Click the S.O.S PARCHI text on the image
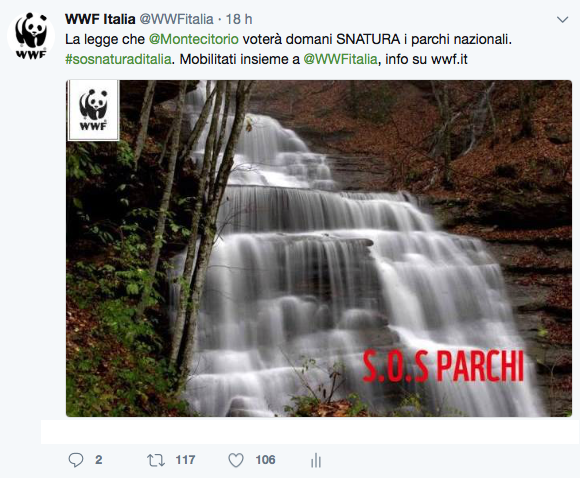 443,366
